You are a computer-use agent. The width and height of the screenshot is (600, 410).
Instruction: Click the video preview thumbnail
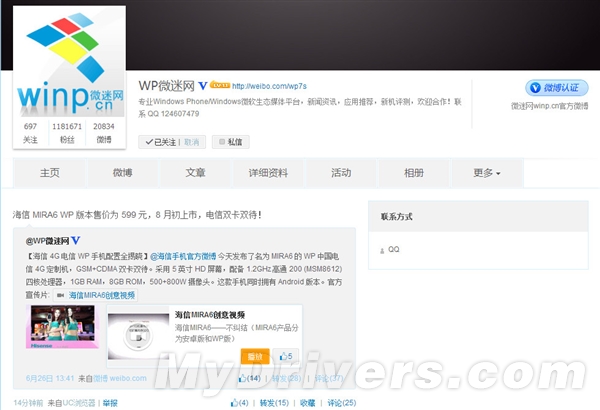click(x=138, y=336)
